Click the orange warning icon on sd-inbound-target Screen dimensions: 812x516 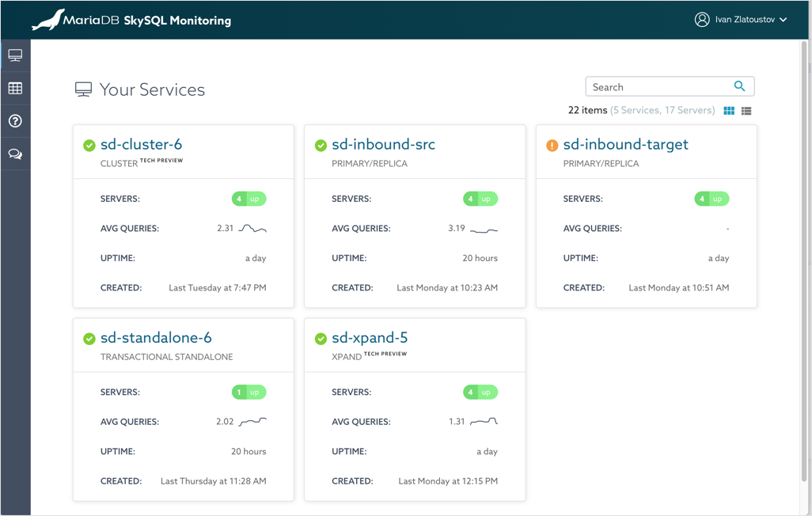point(552,144)
